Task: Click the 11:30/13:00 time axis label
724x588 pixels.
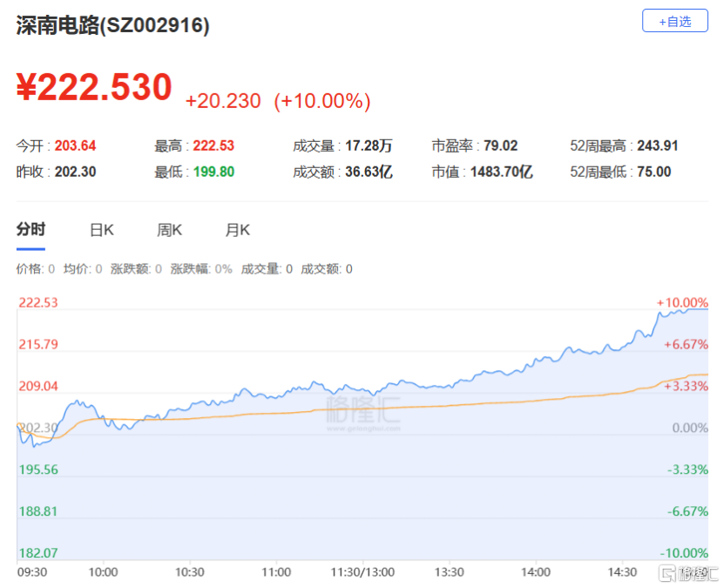Action: click(x=362, y=572)
